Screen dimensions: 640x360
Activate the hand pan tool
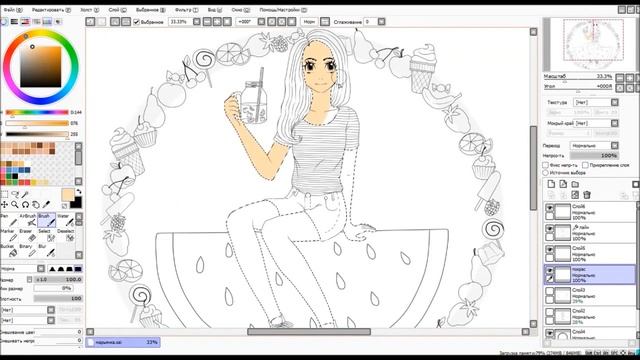(36, 204)
